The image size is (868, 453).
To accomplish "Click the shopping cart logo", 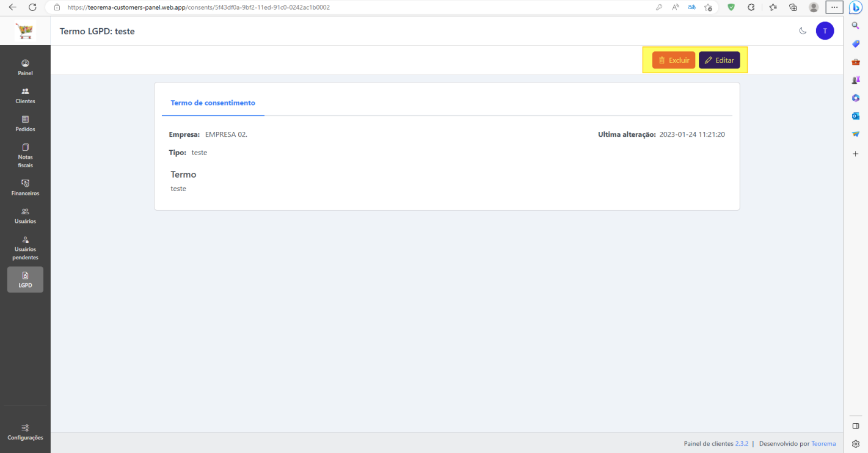I will tap(25, 31).
